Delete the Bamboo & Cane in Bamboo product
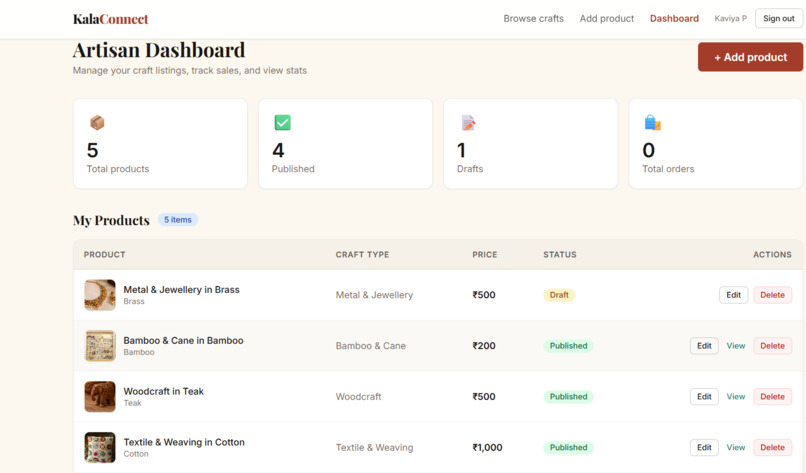This screenshot has width=806, height=473. 772,346
